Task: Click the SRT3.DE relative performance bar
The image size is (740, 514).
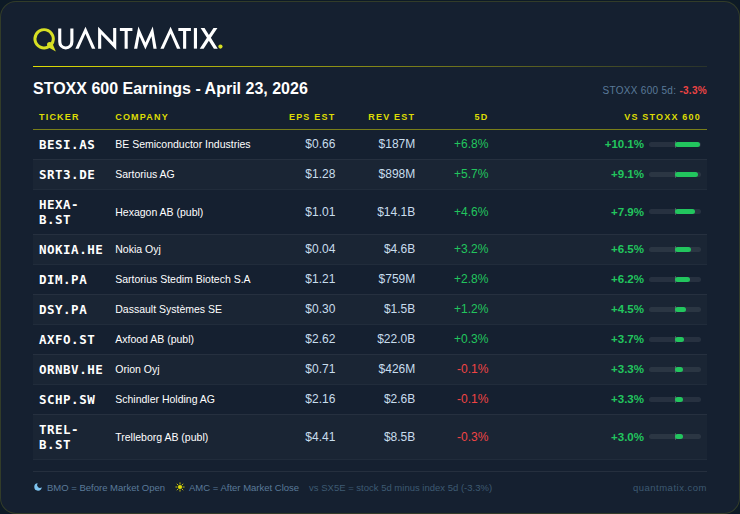Action: tap(675, 175)
